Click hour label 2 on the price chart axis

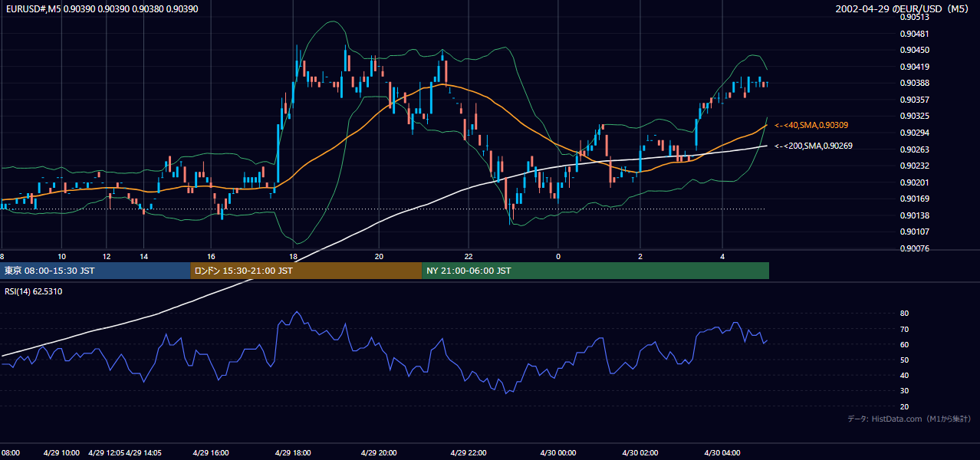pyautogui.click(x=640, y=256)
